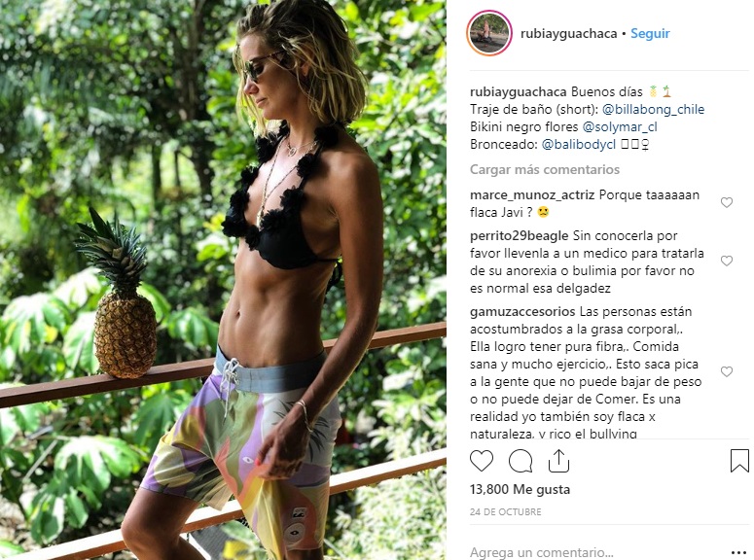View the 13,800 Me gusta list
This screenshot has width=754, height=560.
pyautogui.click(x=520, y=489)
